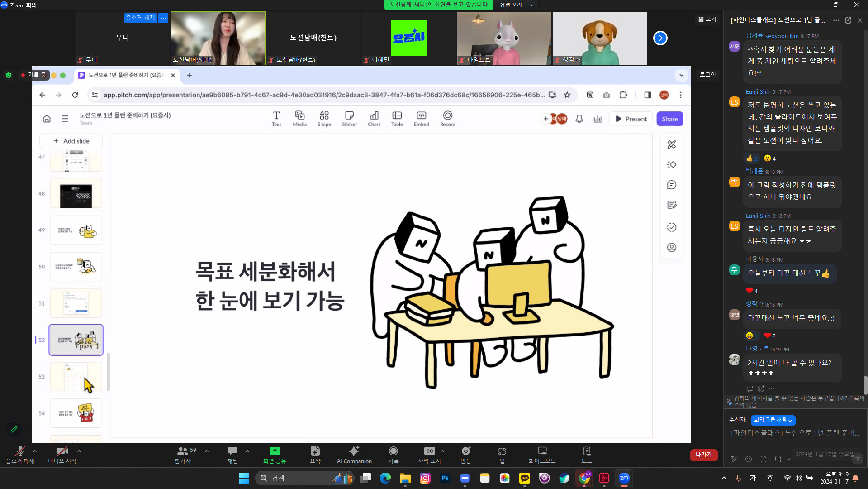Unmute microphone (음소거 해제) in Zoom toolbar
The height and width of the screenshot is (489, 868).
[x=20, y=455]
